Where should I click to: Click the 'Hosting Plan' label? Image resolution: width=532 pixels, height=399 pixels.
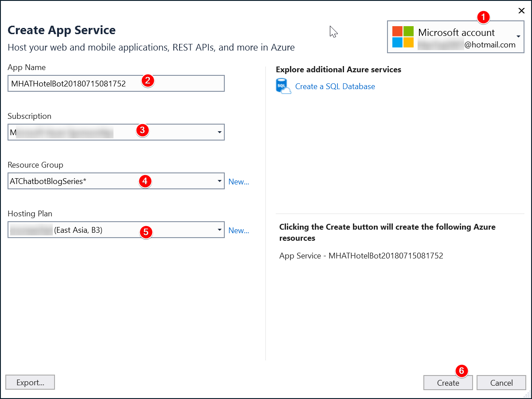pyautogui.click(x=30, y=214)
